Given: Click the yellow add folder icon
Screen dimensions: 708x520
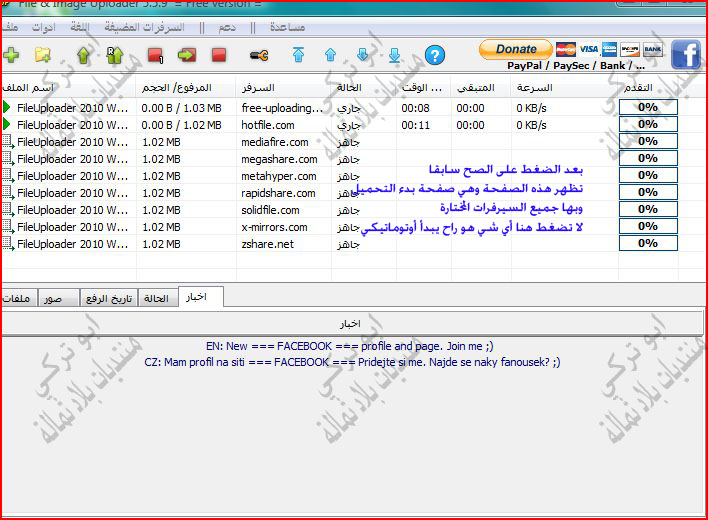Looking at the screenshot, I should tap(43, 55).
